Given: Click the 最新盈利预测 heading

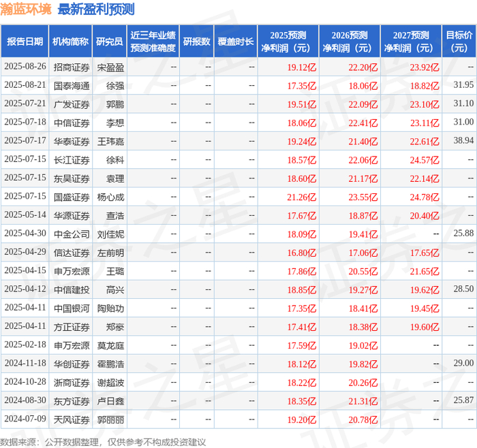Looking at the screenshot, I should point(96,10).
